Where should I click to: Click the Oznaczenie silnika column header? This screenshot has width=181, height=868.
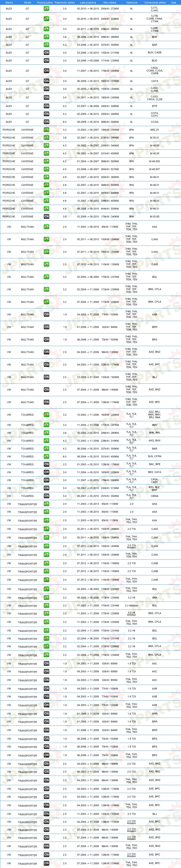pyautogui.click(x=155, y=2)
